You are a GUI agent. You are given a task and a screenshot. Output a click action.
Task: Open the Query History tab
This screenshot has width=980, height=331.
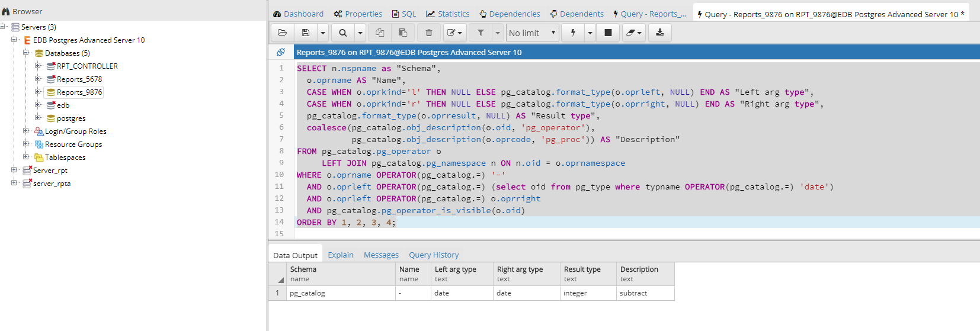434,255
